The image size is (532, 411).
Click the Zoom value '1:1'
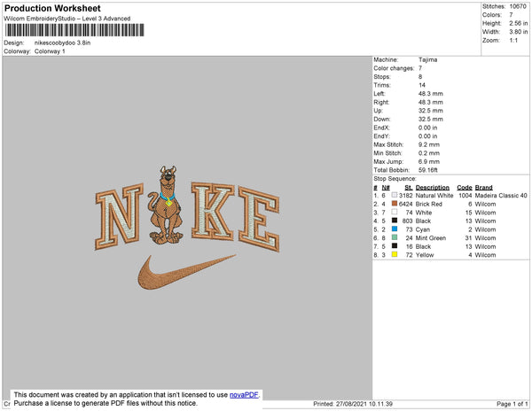[x=513, y=41]
